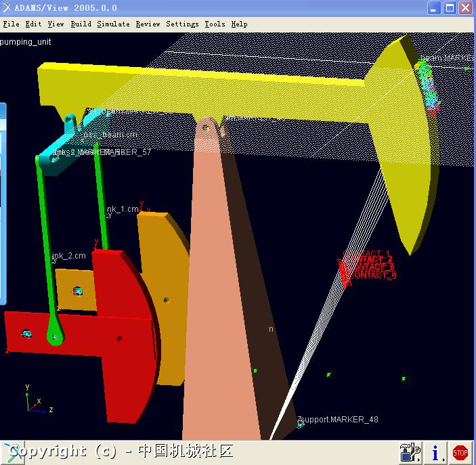The image size is (476, 465).
Task: Open the Build menu
Action: tap(81, 24)
